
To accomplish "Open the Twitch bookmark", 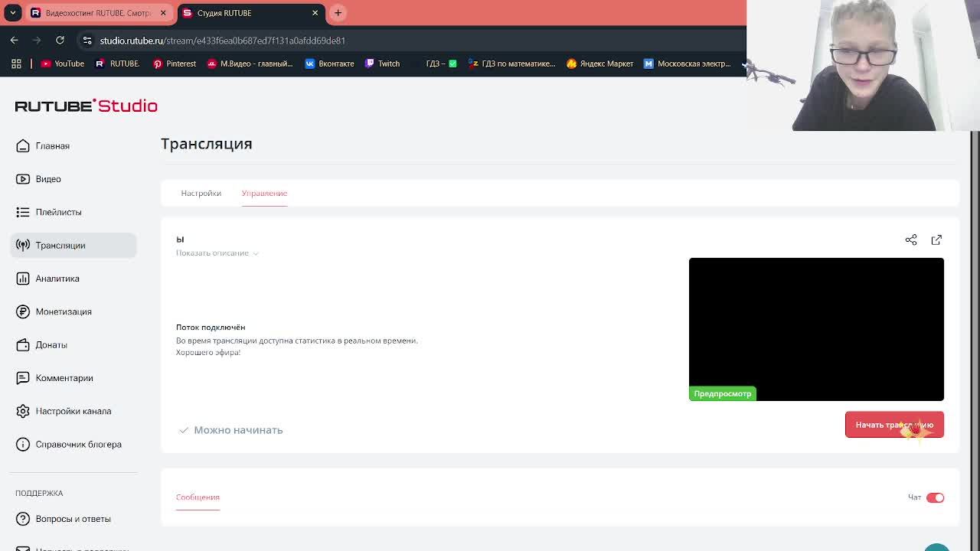I will pyautogui.click(x=382, y=64).
